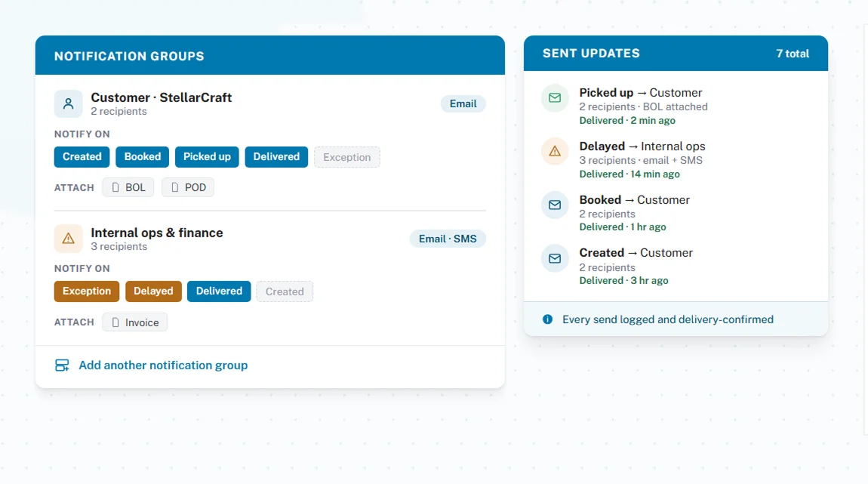Toggle Delivered trigger for Internal ops & finance
Screen dimensions: 868x484
[x=219, y=291]
